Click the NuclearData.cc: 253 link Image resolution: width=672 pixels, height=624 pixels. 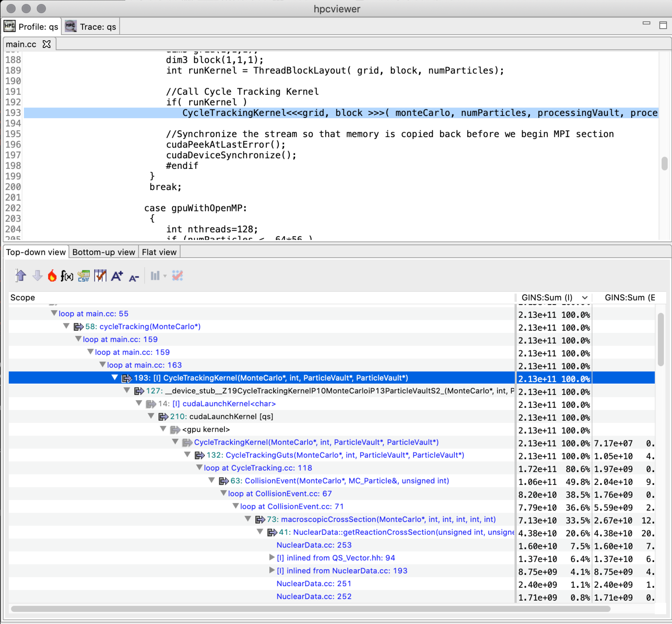314,545
